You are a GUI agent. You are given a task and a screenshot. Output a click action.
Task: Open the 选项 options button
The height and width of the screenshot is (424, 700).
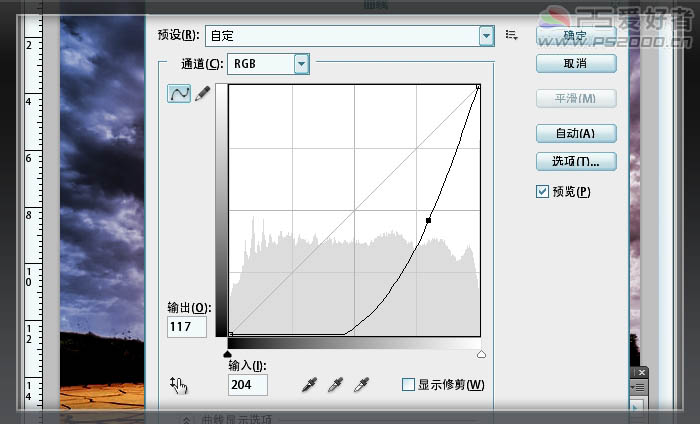click(575, 161)
